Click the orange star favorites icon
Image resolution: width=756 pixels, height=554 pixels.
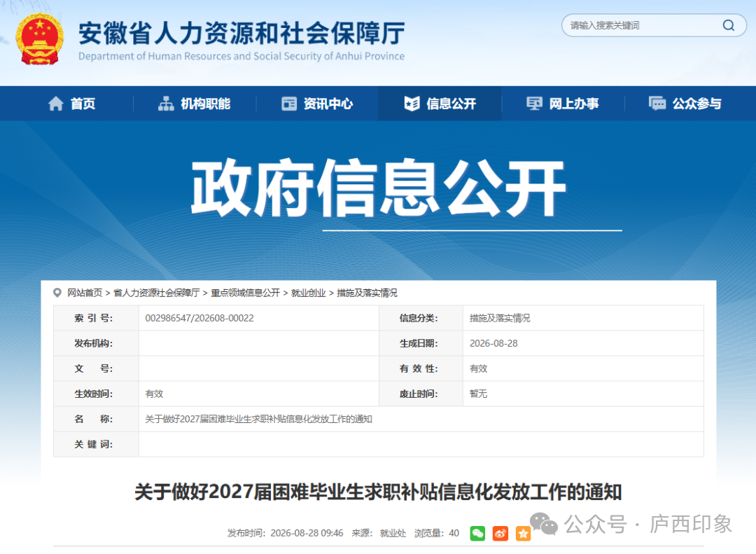click(523, 533)
